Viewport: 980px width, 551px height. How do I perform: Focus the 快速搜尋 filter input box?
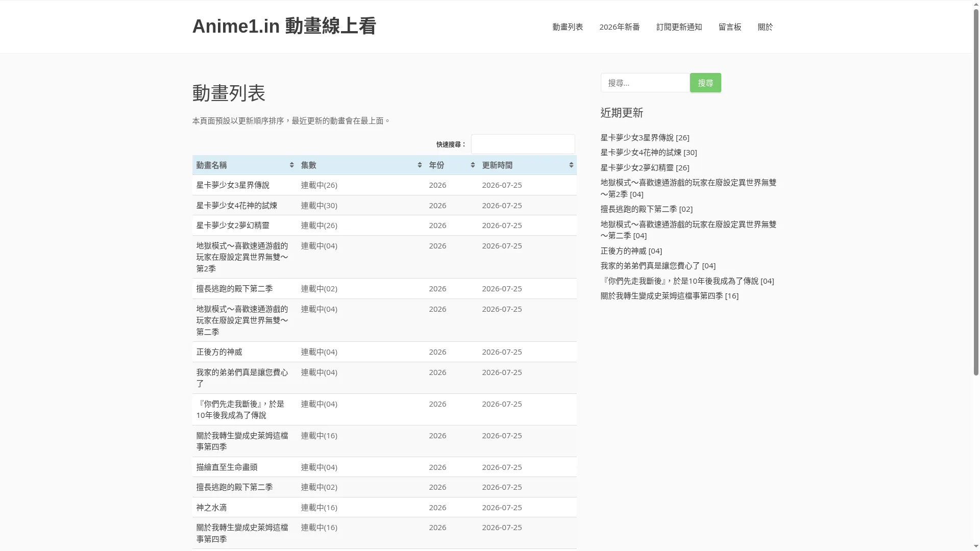[x=523, y=144]
